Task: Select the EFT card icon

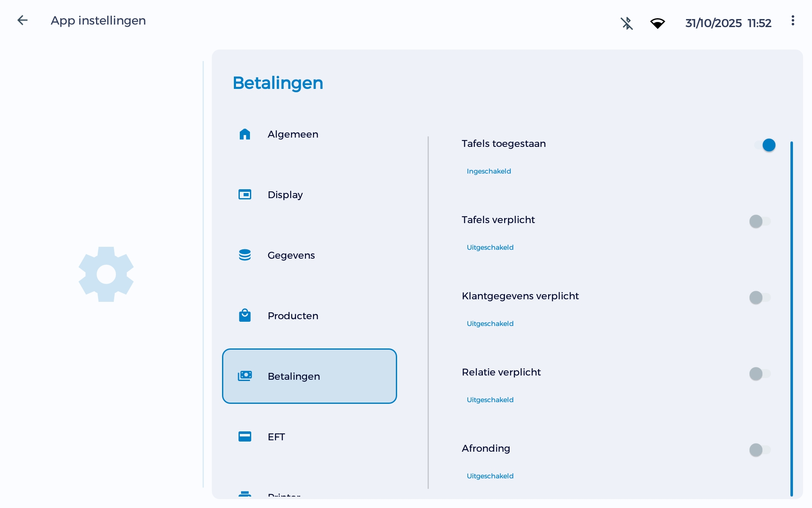Action: (x=245, y=436)
